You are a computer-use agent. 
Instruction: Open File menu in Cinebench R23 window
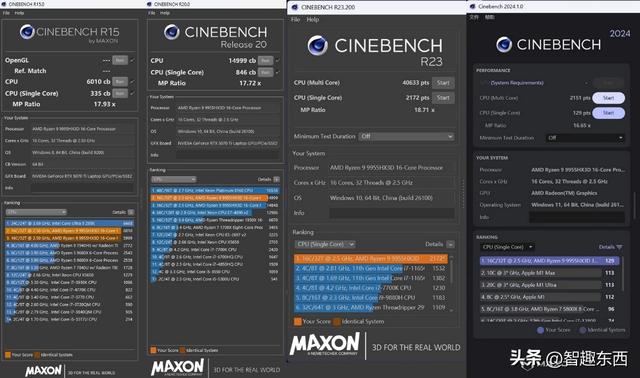(296, 20)
